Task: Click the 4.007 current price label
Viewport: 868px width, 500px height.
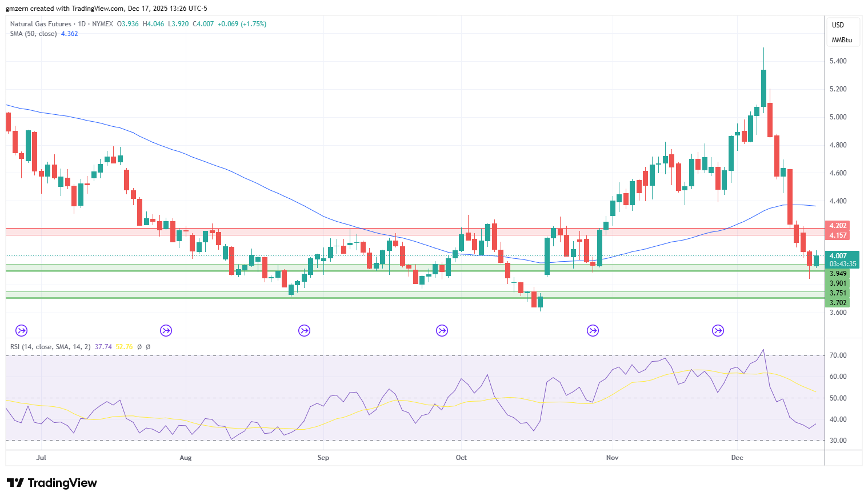Action: tap(842, 256)
